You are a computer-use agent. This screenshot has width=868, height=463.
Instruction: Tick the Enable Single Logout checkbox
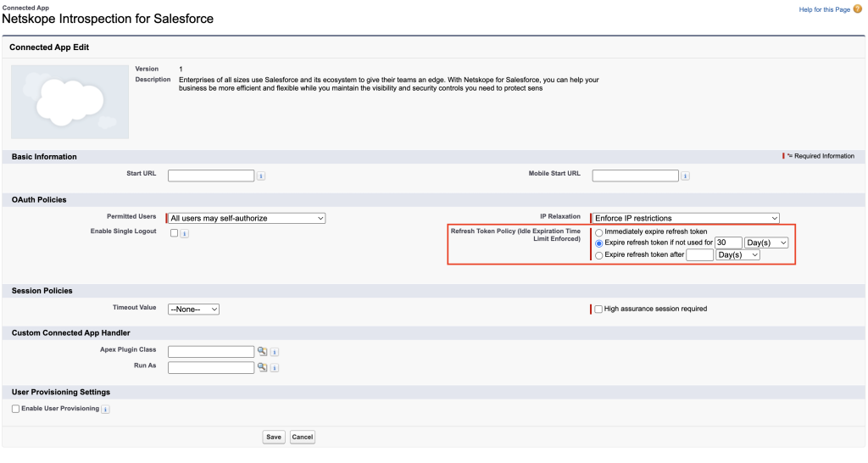[174, 233]
